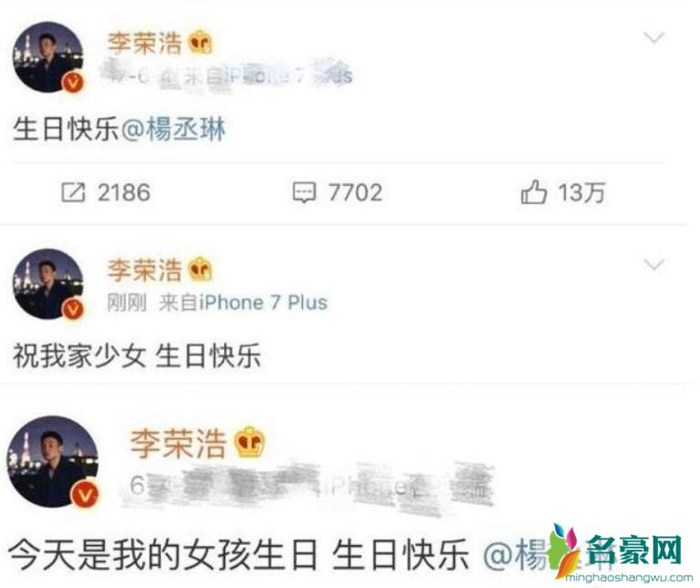Open the third post's profile avatar
Screen dimensions: 700x588
[x=53, y=461]
